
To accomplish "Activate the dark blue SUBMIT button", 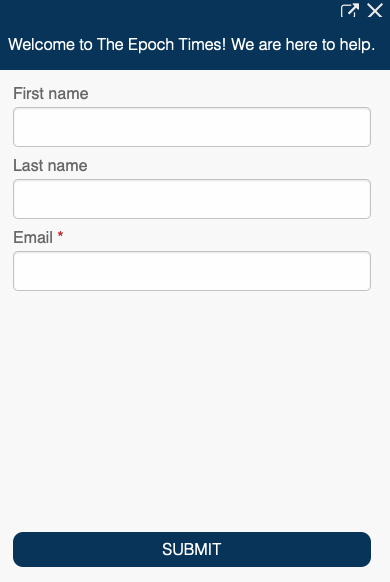I will coord(192,549).
